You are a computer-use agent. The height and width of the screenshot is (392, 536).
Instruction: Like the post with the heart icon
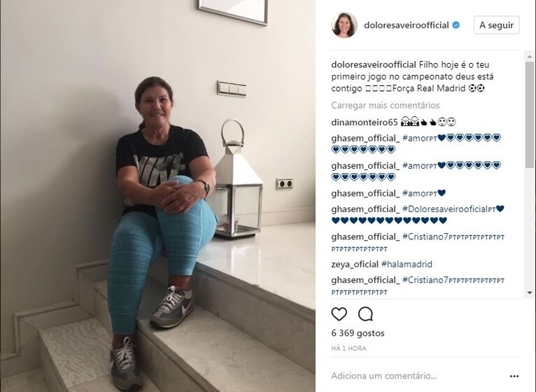pos(339,314)
